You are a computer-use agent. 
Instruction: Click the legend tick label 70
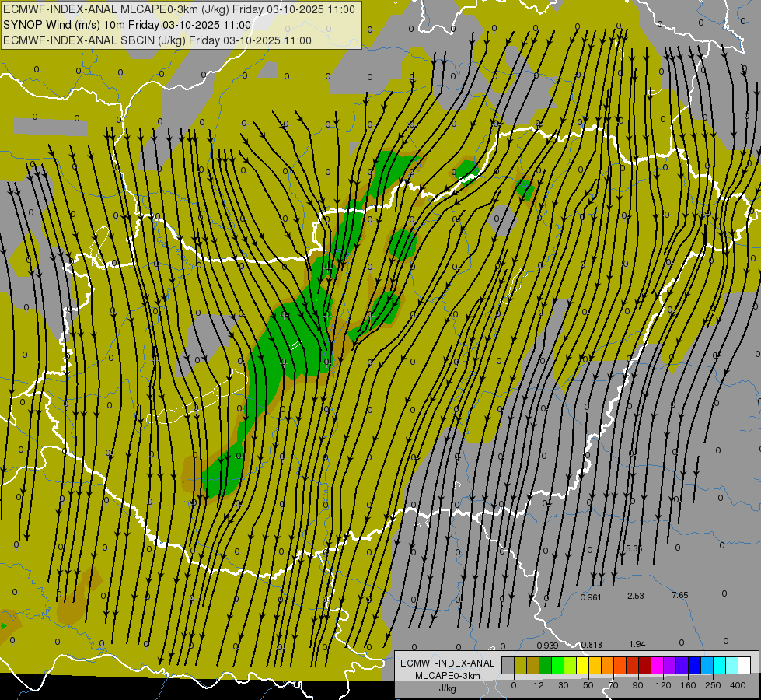(613, 685)
